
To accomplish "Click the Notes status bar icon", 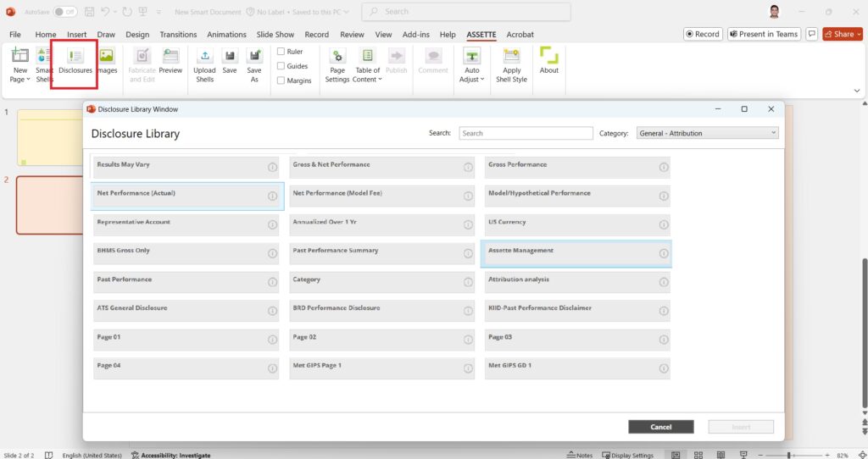I will tap(580, 455).
